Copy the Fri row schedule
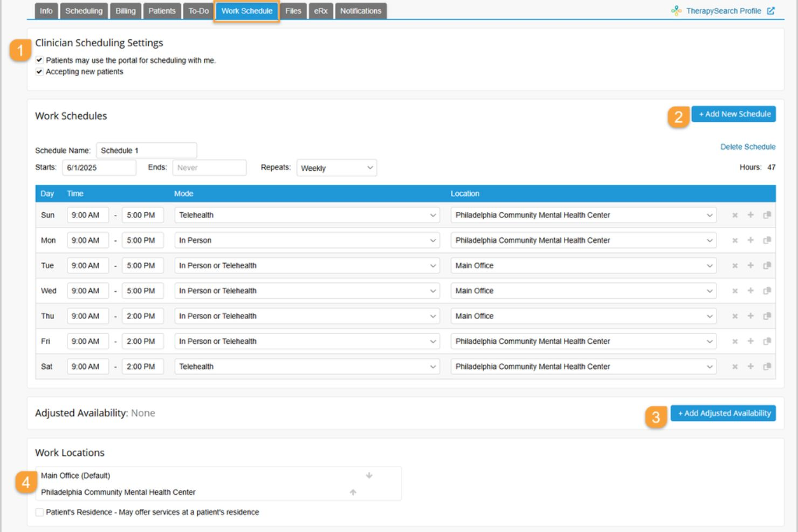The image size is (798, 532). pyautogui.click(x=767, y=341)
